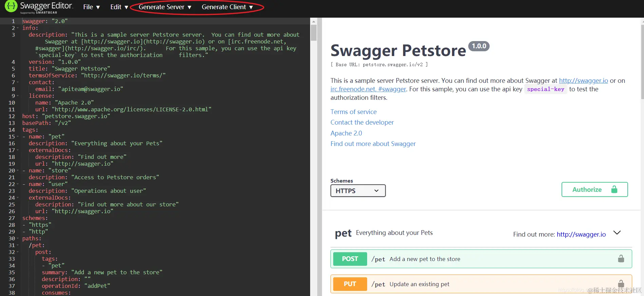Fold the pet tag block at line 15

tap(18, 136)
